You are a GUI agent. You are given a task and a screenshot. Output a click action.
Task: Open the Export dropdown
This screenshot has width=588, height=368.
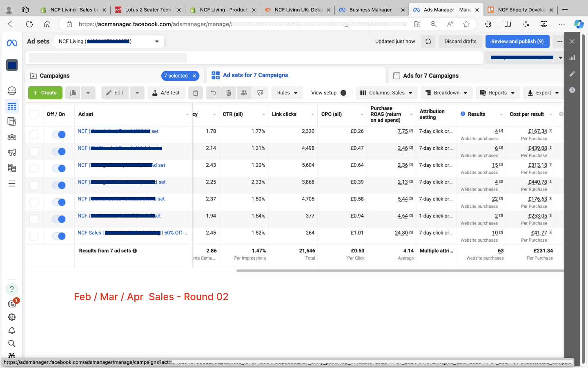tap(543, 93)
